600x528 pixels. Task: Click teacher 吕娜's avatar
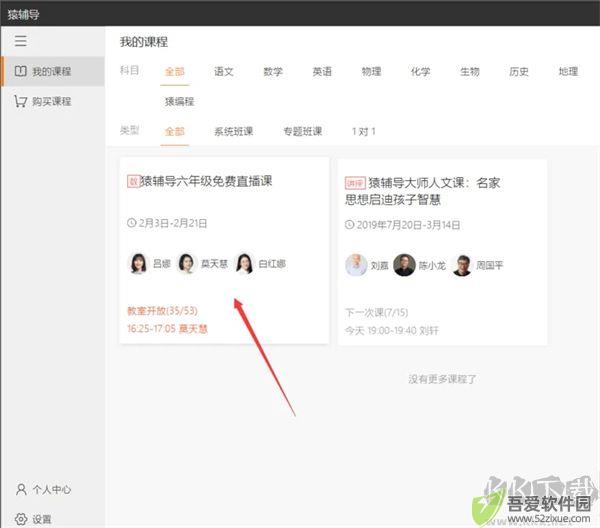tap(139, 264)
